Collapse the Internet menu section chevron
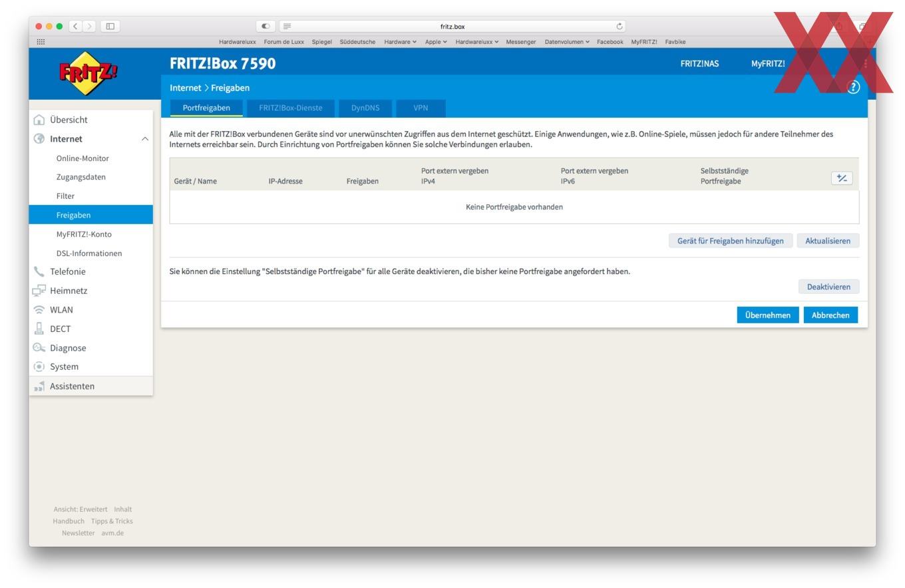905x588 pixels. 144,139
